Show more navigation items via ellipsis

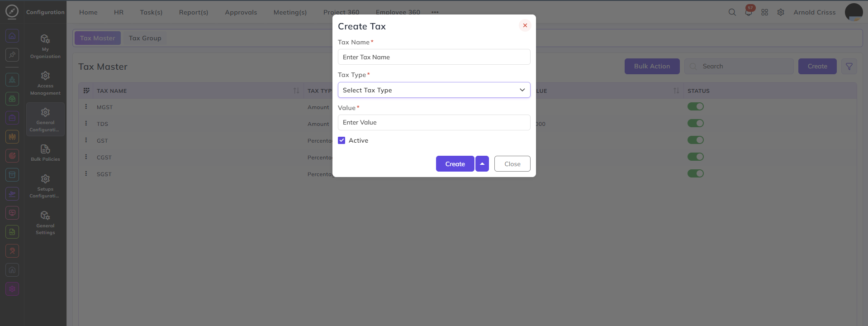click(435, 12)
